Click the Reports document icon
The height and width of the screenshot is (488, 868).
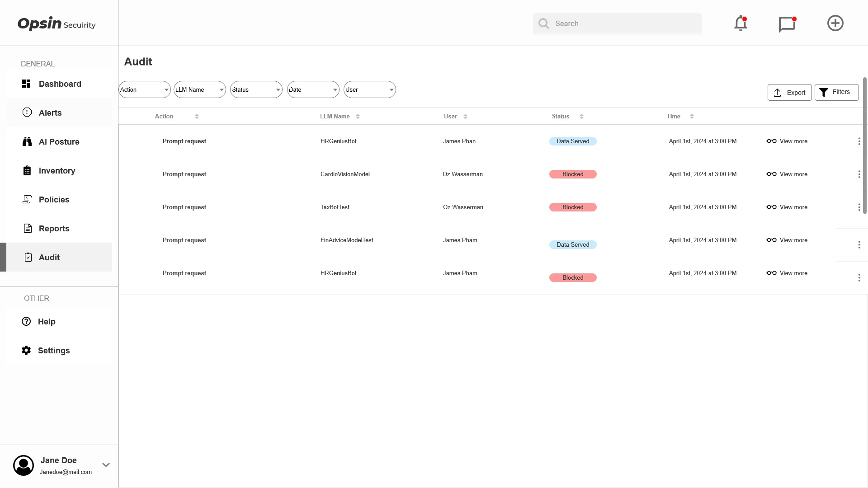coord(28,228)
